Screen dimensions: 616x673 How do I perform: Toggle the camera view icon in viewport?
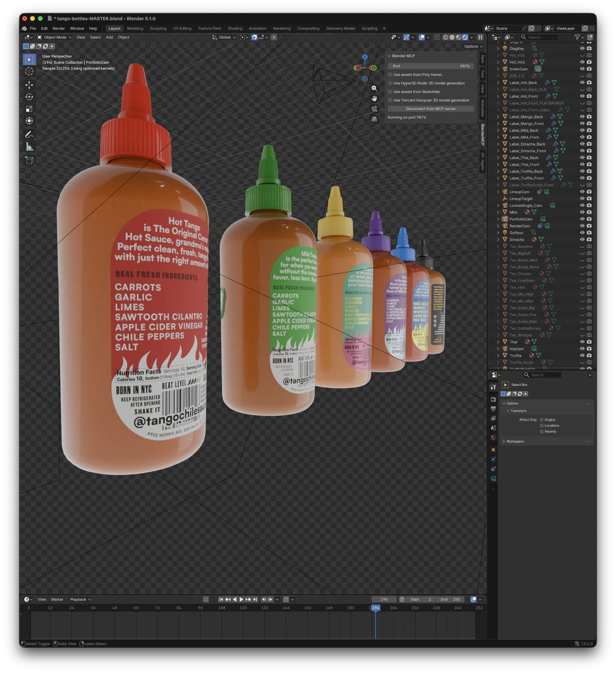click(x=374, y=109)
